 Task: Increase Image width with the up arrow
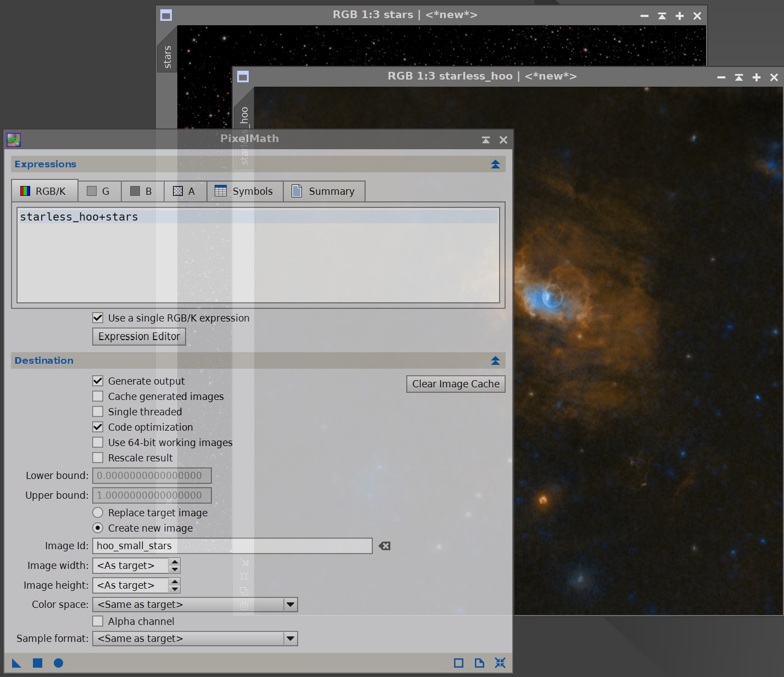click(x=175, y=562)
